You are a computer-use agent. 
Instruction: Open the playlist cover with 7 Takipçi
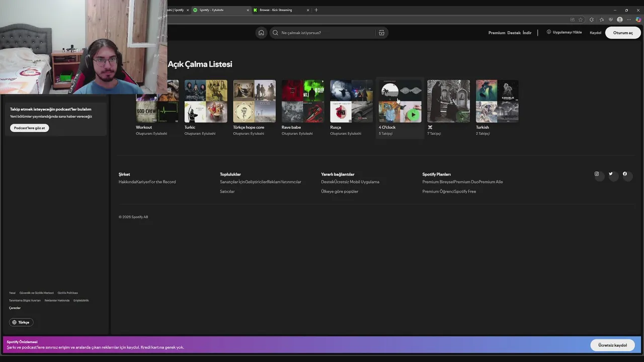click(448, 101)
